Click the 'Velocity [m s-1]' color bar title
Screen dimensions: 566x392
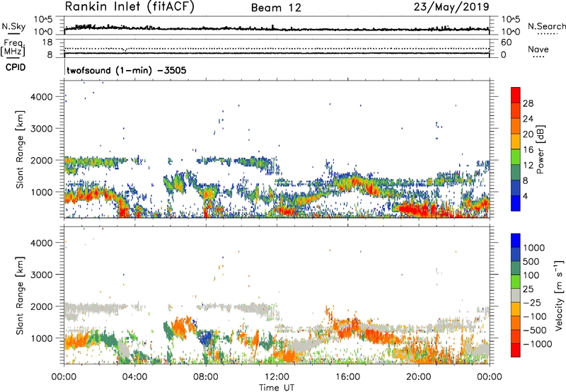pyautogui.click(x=559, y=295)
